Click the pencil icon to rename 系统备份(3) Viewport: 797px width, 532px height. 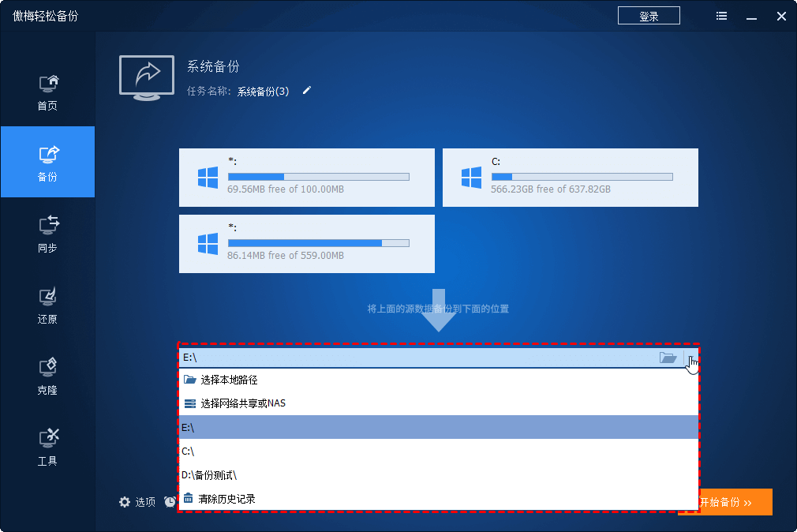(306, 91)
